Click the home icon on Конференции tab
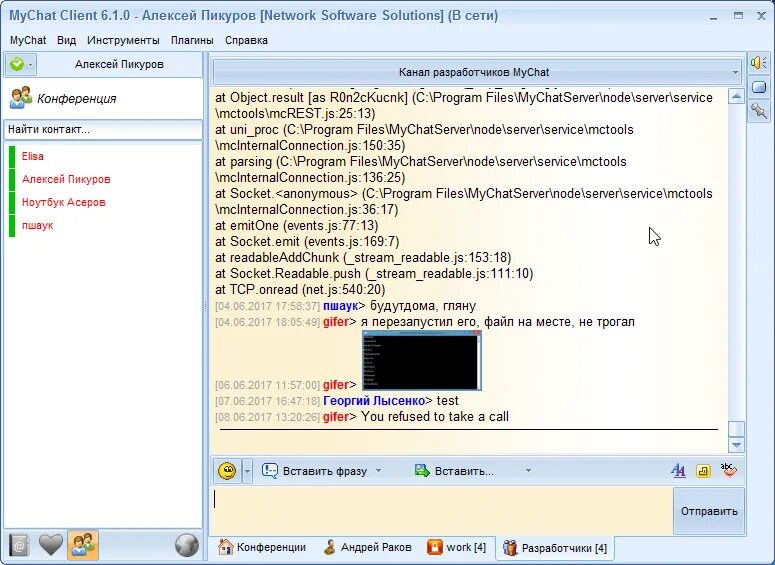775x565 pixels. tap(225, 547)
